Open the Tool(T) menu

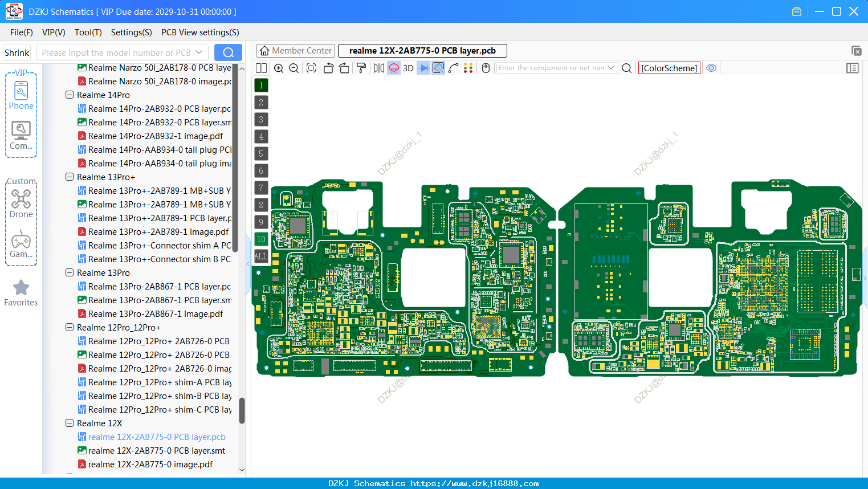(88, 32)
